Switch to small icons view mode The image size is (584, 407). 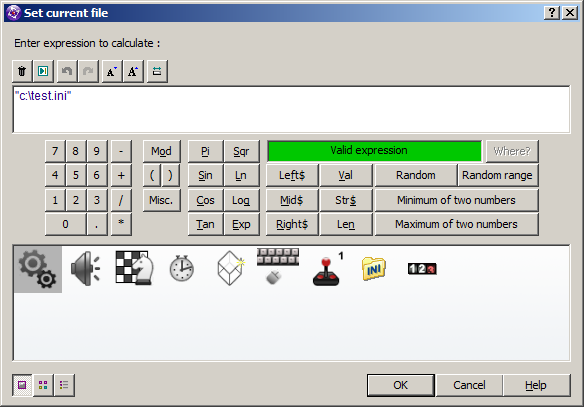coord(43,385)
